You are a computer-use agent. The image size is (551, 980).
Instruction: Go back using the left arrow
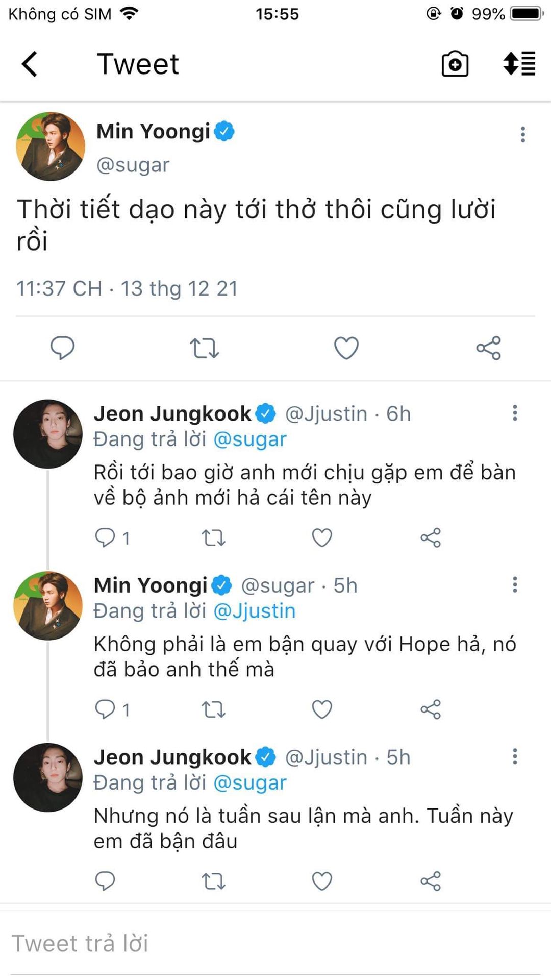[30, 64]
